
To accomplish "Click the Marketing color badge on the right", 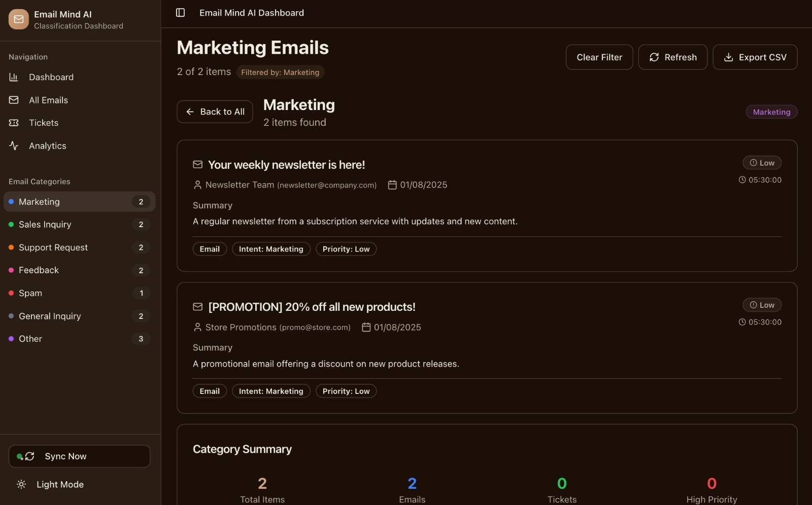I will click(771, 112).
